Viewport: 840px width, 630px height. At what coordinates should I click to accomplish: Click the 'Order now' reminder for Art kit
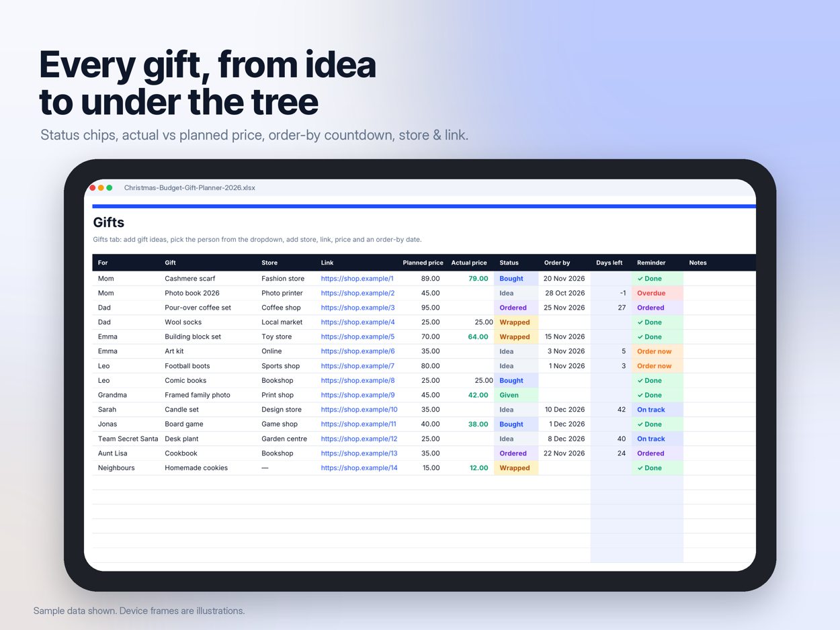point(657,351)
